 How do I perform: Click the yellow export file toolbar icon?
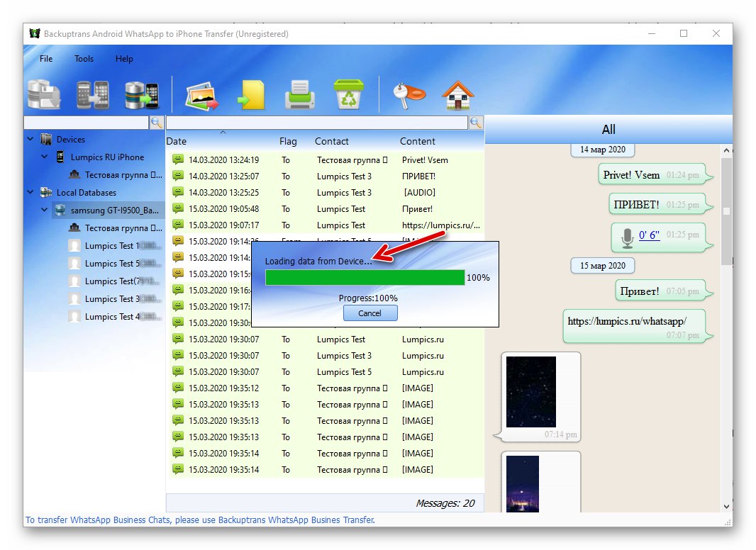click(x=251, y=94)
